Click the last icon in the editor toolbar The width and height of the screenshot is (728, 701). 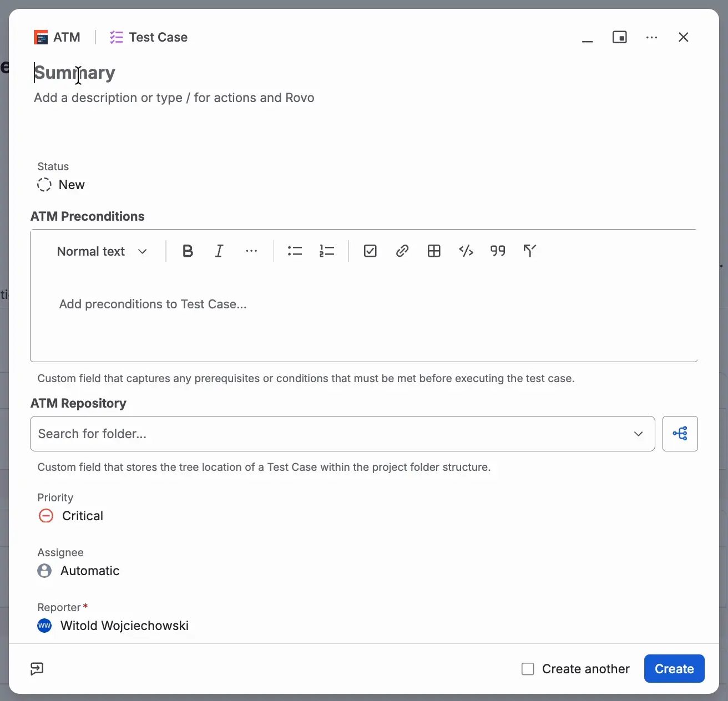coord(530,251)
